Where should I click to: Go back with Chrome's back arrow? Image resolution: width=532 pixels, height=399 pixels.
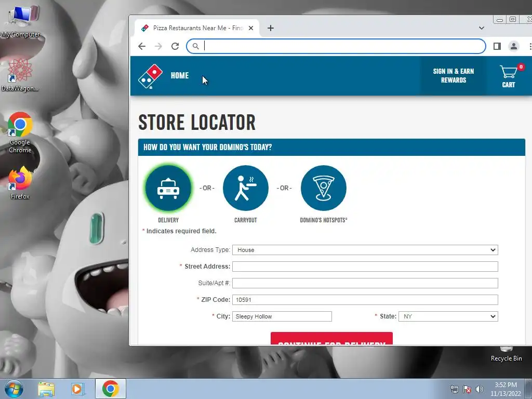[x=142, y=46]
